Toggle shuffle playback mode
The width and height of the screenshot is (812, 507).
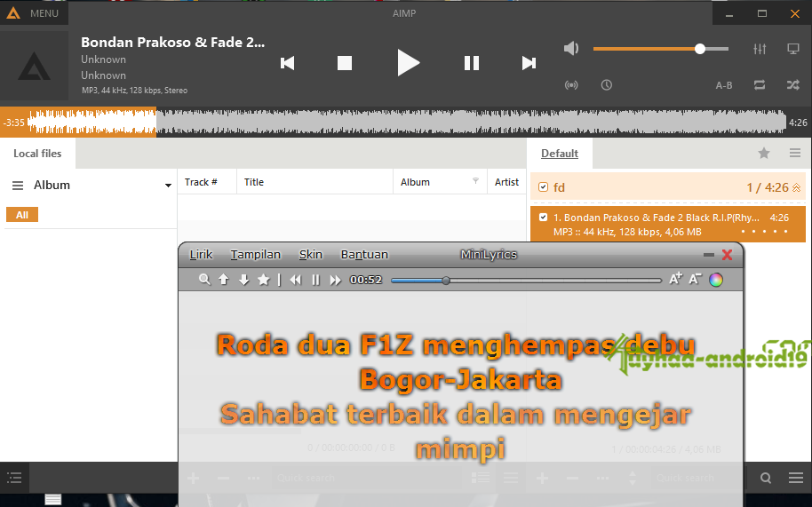coord(792,85)
